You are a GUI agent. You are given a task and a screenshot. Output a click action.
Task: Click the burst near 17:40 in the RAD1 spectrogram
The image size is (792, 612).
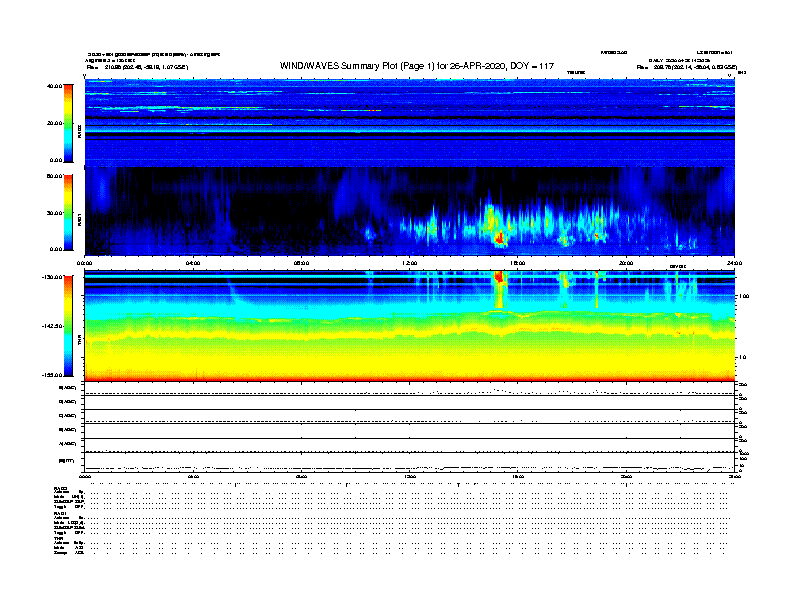click(x=565, y=240)
